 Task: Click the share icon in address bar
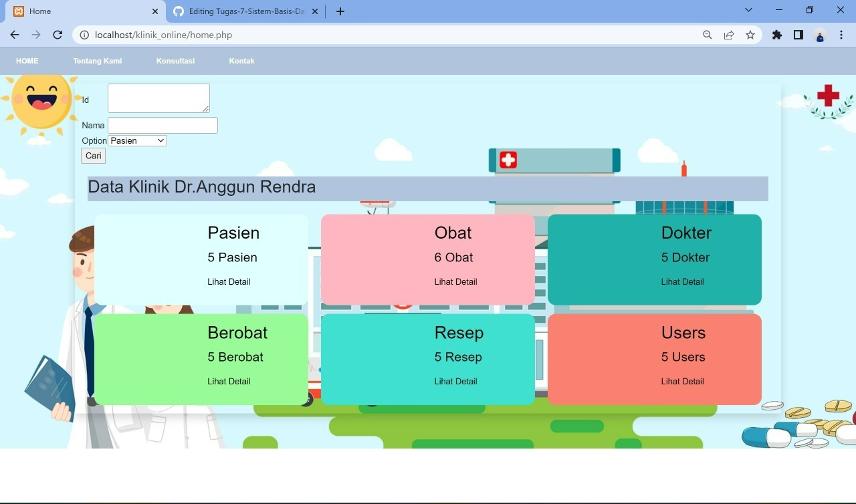(x=728, y=35)
